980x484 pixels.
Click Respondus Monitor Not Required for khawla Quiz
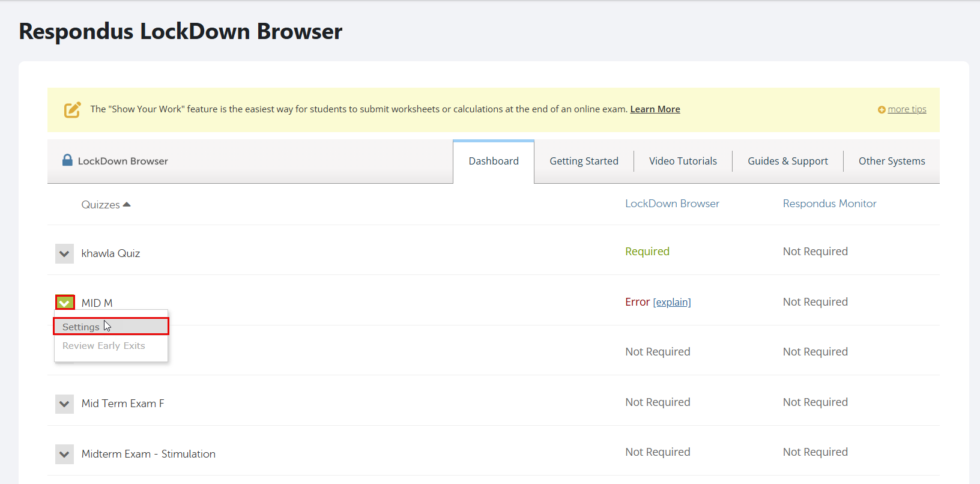815,252
